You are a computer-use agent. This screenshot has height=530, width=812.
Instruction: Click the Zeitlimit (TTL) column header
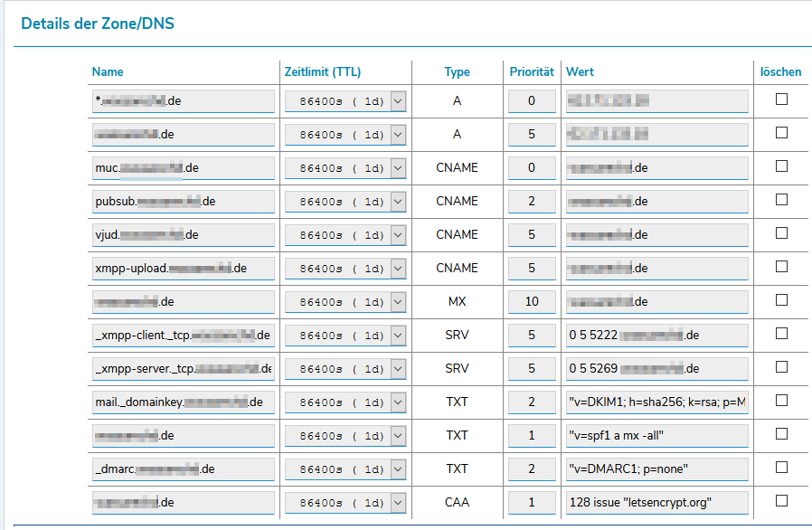tap(323, 71)
